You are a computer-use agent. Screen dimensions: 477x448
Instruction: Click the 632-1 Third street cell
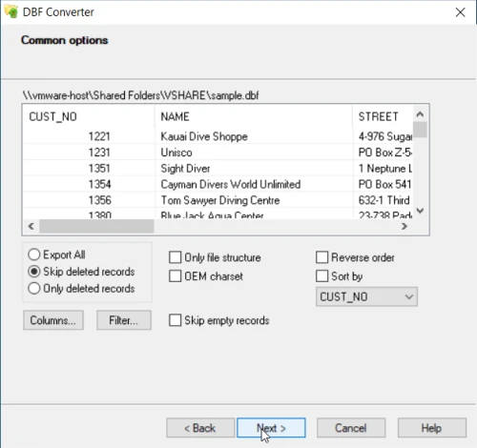(383, 200)
